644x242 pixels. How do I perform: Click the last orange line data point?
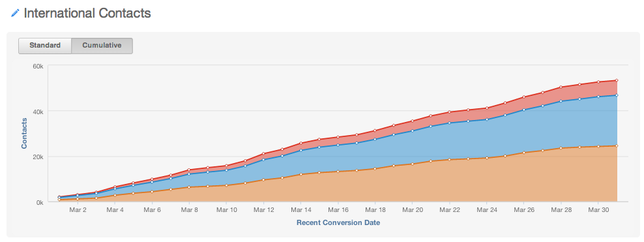coord(617,146)
